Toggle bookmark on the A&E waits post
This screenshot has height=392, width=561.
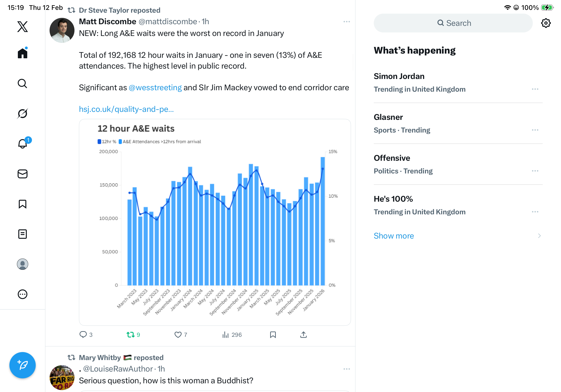273,335
